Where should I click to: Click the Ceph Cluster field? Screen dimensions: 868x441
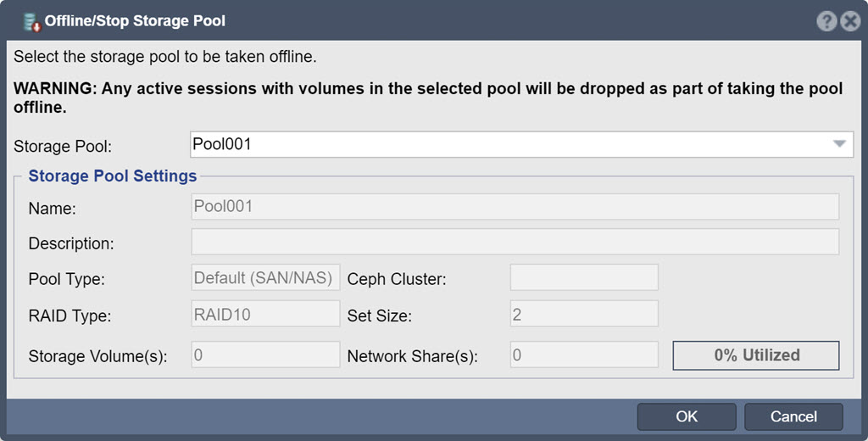584,277
